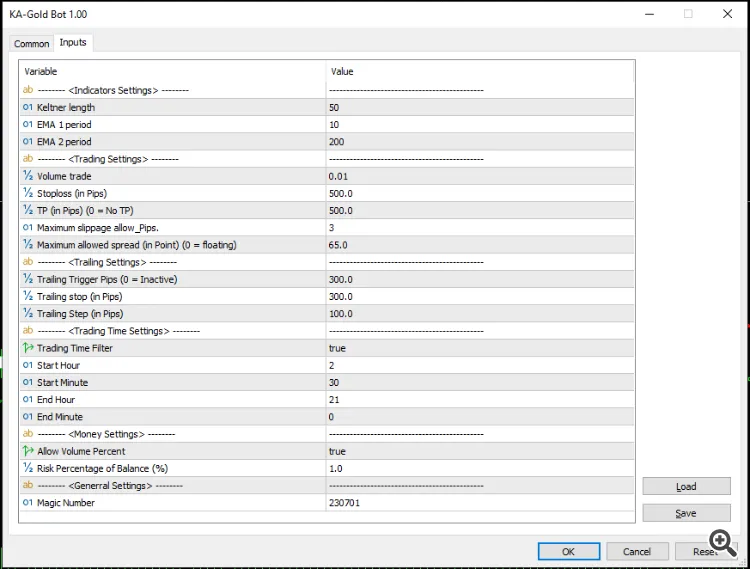This screenshot has width=750, height=569.
Task: Select the Inputs tab
Action: click(73, 42)
